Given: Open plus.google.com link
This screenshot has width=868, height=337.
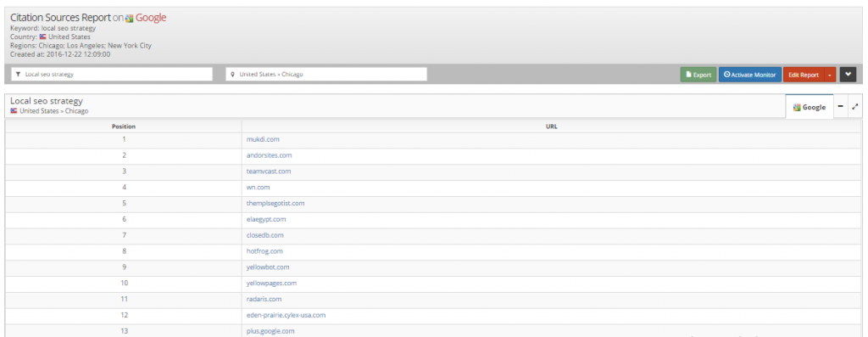Looking at the screenshot, I should pos(270,331).
